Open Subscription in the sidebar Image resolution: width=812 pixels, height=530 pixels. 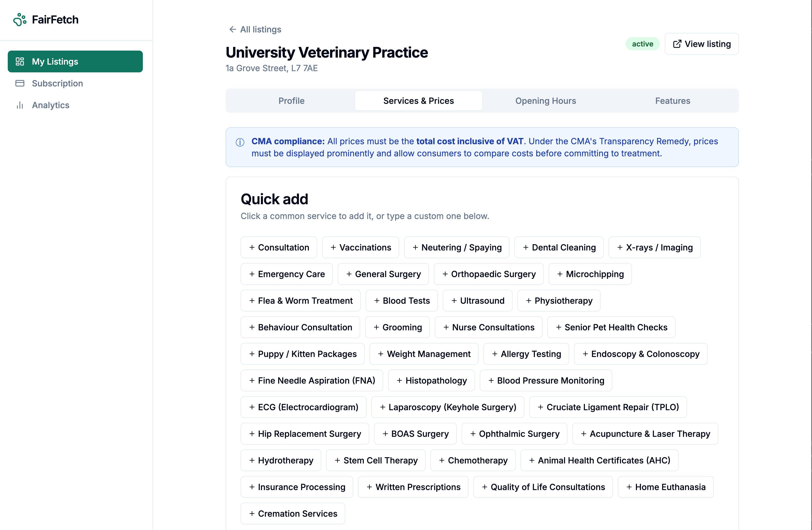(57, 83)
